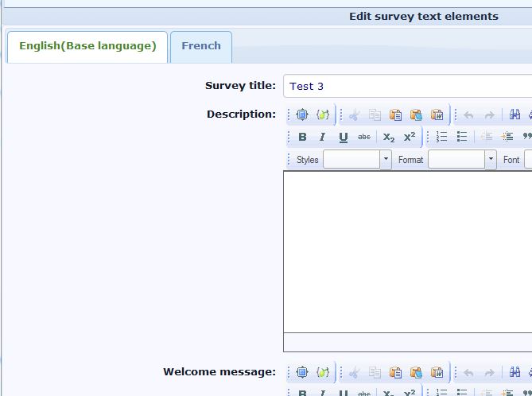Click Cut in the Description toolbar
This screenshot has height=396, width=532.
[x=354, y=115]
